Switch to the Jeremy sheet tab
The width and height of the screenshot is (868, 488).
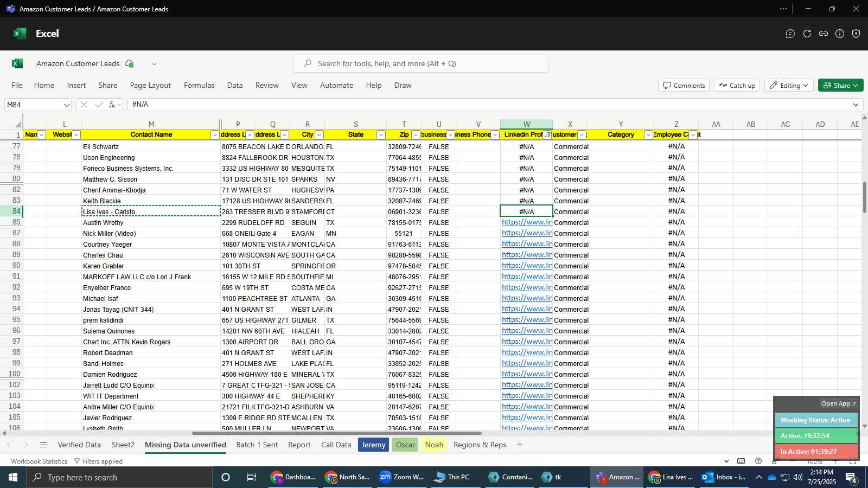tap(374, 445)
